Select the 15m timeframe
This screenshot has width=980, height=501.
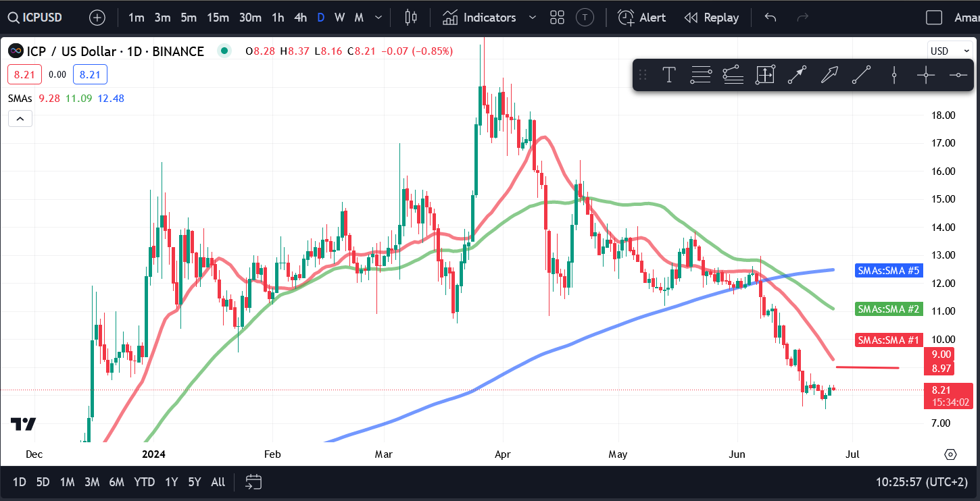218,18
